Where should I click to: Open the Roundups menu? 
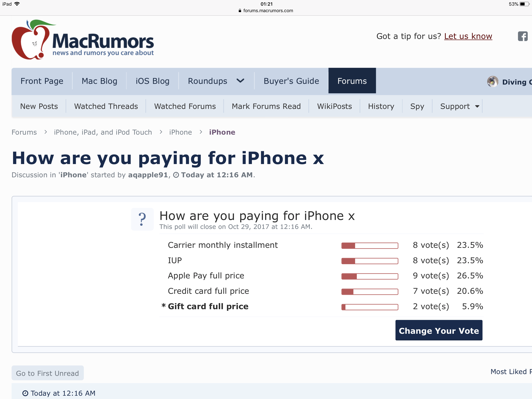(x=208, y=81)
